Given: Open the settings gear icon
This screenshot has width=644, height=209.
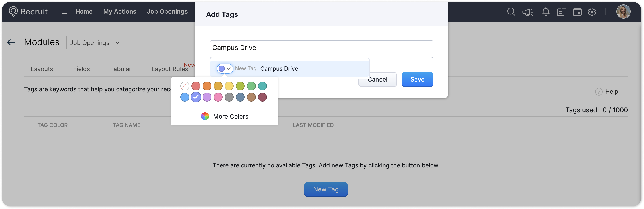Looking at the screenshot, I should tap(592, 12).
